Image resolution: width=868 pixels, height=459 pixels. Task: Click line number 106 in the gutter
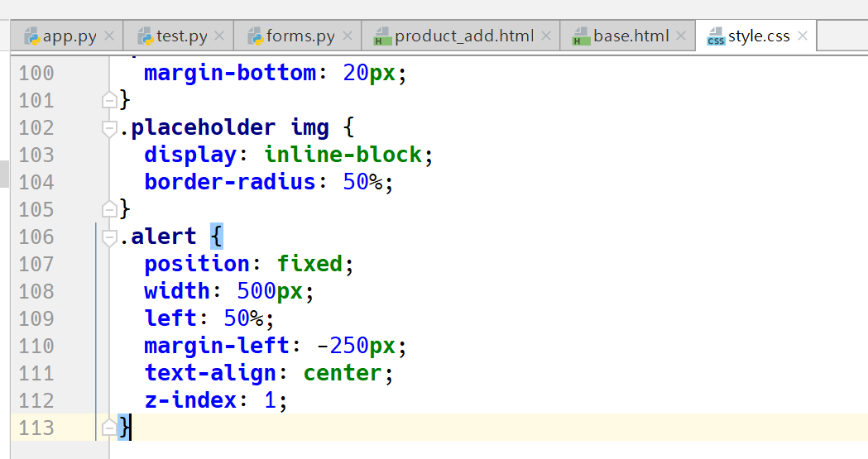(36, 237)
